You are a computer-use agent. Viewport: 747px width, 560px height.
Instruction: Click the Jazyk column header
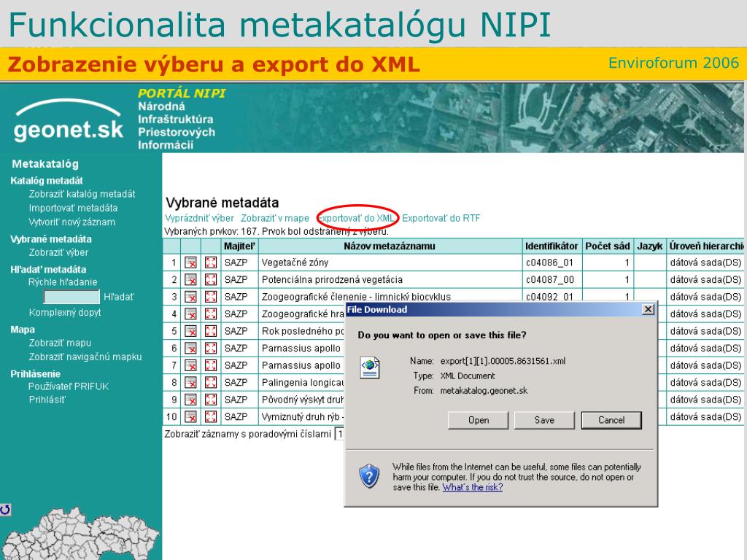click(x=649, y=246)
